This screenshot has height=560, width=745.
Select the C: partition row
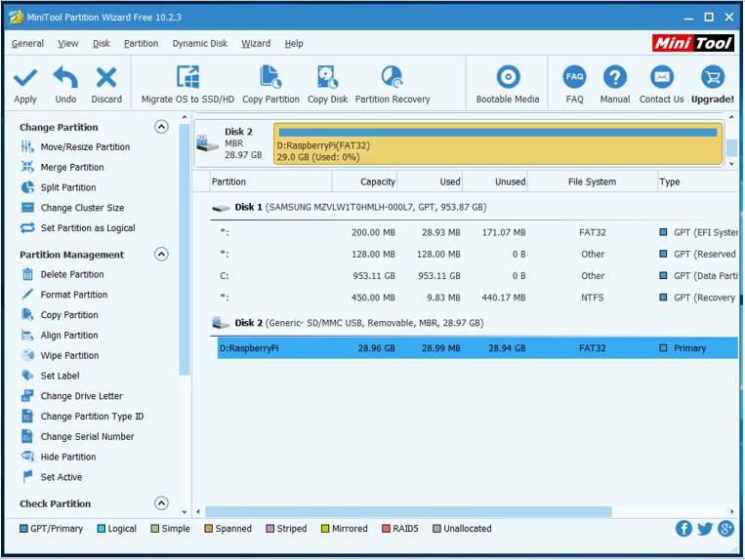pos(477,276)
